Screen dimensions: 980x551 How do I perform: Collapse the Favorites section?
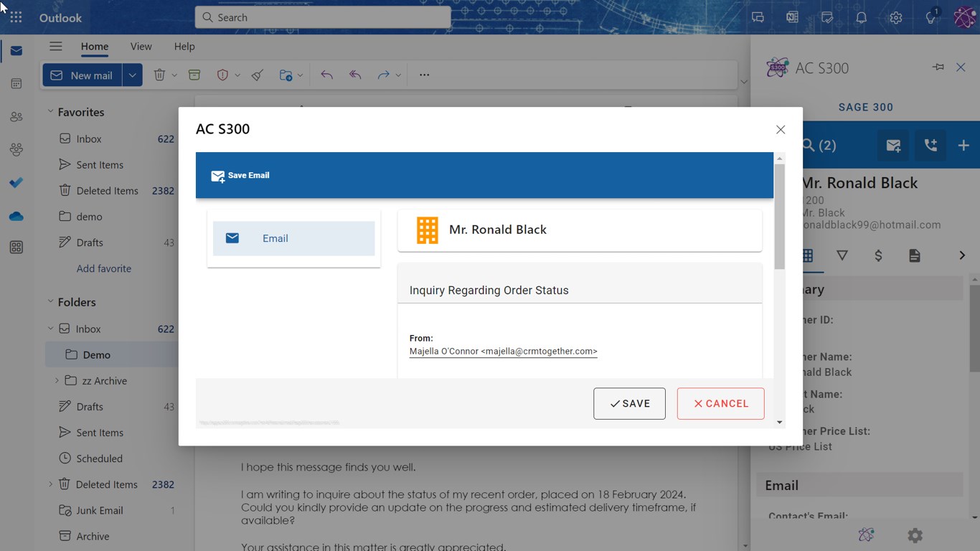(50, 111)
